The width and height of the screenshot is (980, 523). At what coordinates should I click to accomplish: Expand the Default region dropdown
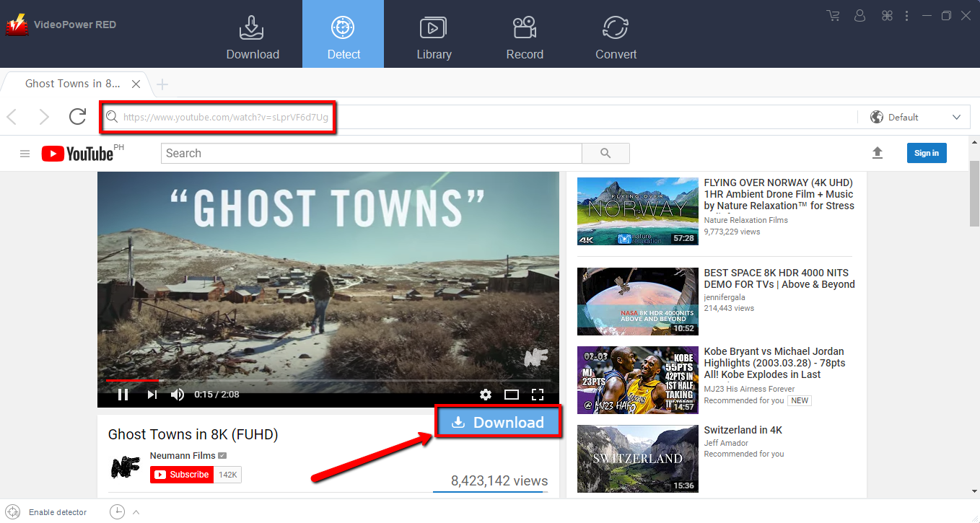click(915, 117)
